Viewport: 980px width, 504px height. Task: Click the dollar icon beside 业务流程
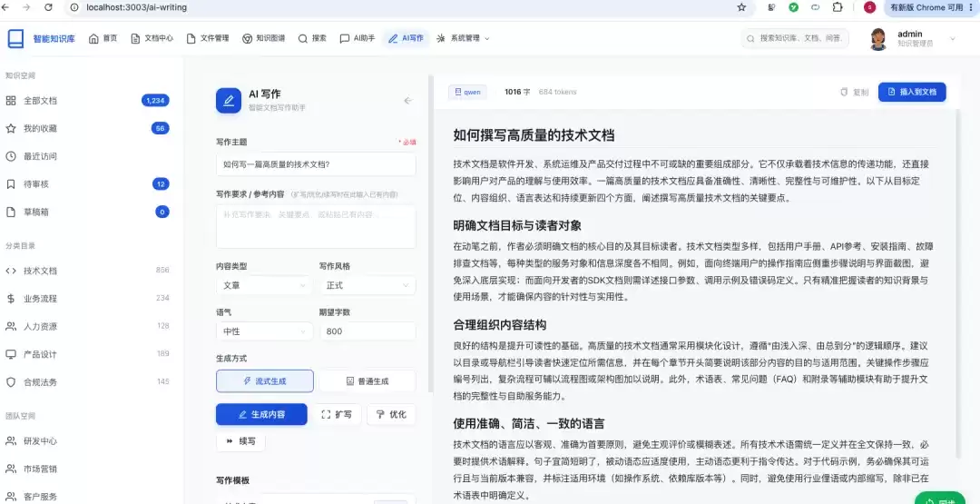pos(11,298)
